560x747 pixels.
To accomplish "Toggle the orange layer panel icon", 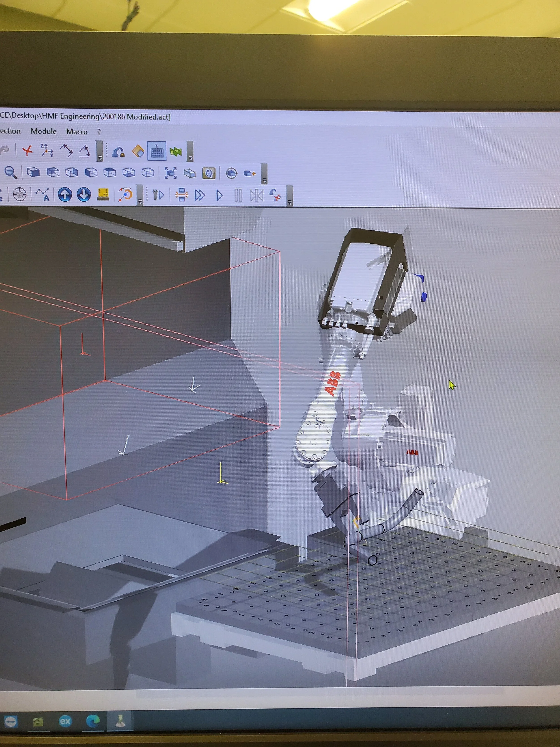I will (138, 151).
